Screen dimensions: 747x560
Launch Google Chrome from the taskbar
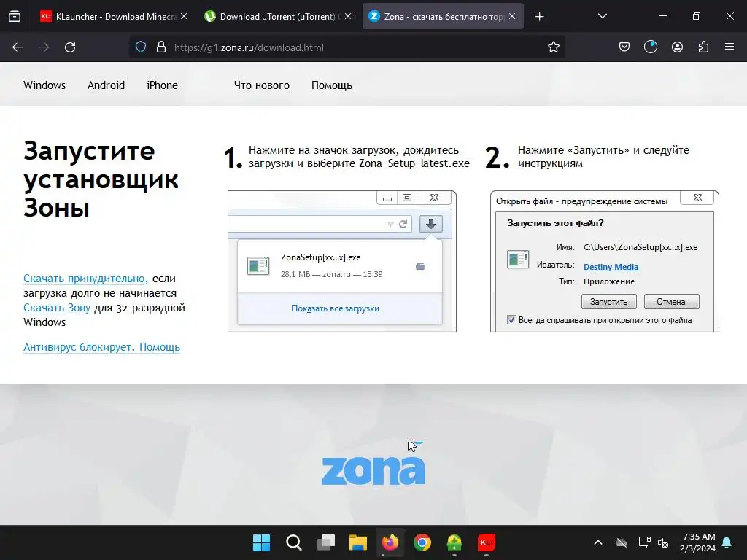point(422,542)
